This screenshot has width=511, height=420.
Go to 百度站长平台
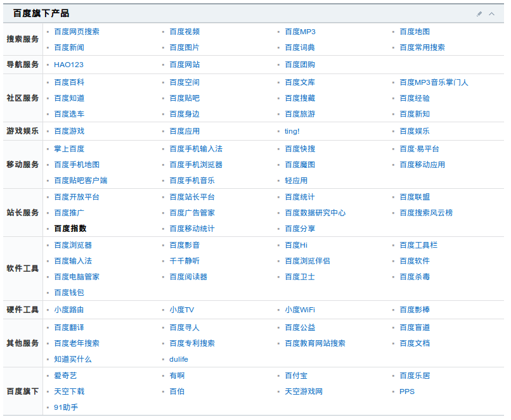192,197
